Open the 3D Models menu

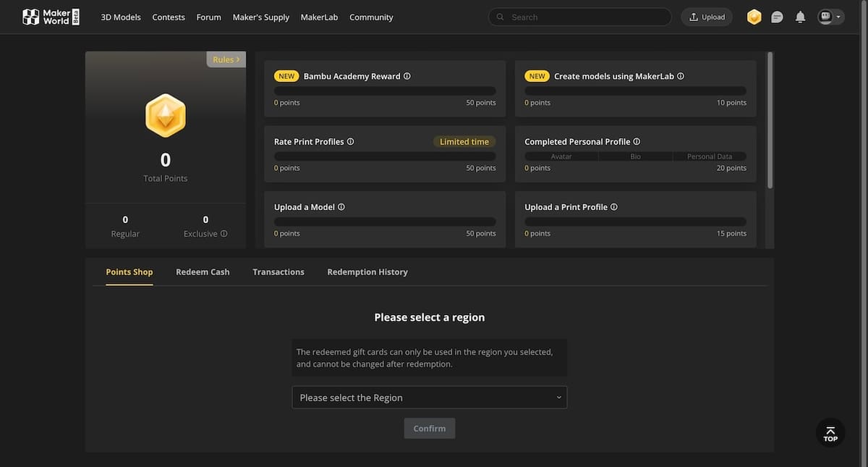[x=121, y=17]
